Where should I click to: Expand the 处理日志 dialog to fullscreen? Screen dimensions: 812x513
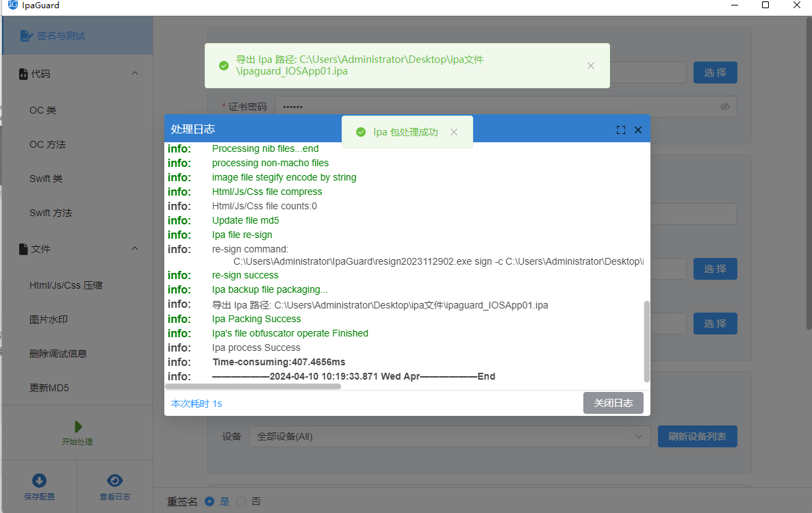pyautogui.click(x=621, y=129)
